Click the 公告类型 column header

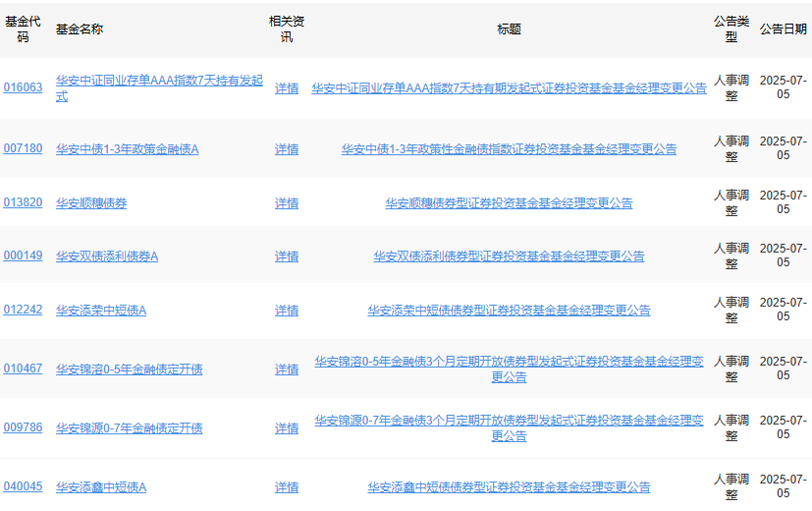point(731,29)
